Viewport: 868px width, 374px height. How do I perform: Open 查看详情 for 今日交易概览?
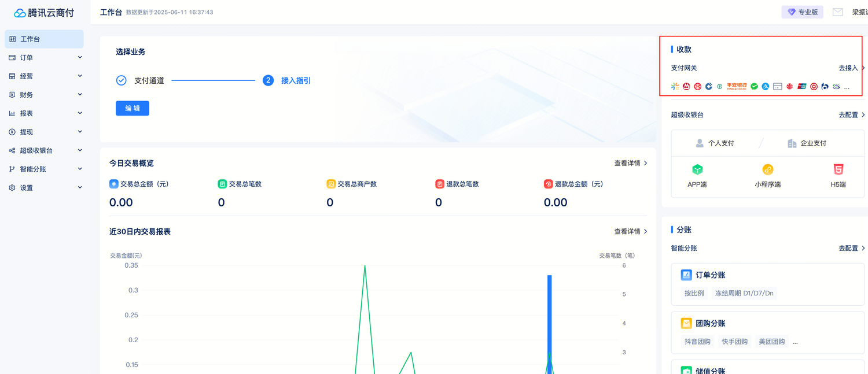click(x=630, y=164)
